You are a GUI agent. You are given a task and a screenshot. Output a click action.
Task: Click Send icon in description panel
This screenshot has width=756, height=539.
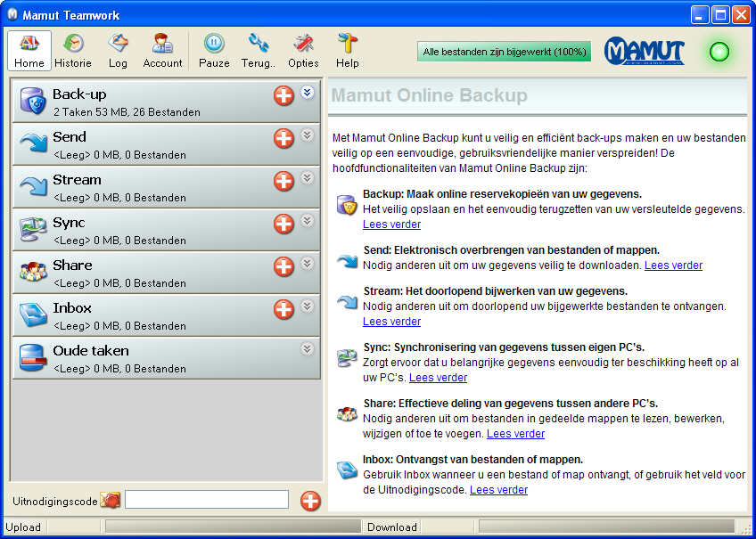click(347, 262)
